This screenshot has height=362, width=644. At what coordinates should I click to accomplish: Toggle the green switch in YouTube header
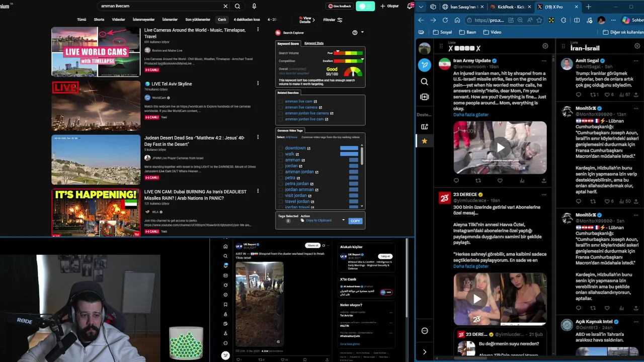coord(365,6)
